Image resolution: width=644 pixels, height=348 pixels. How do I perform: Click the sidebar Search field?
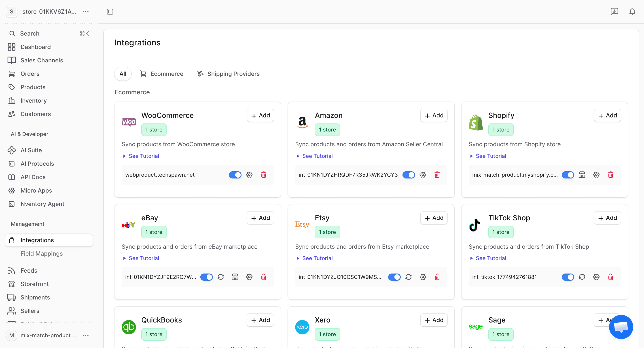click(x=49, y=34)
